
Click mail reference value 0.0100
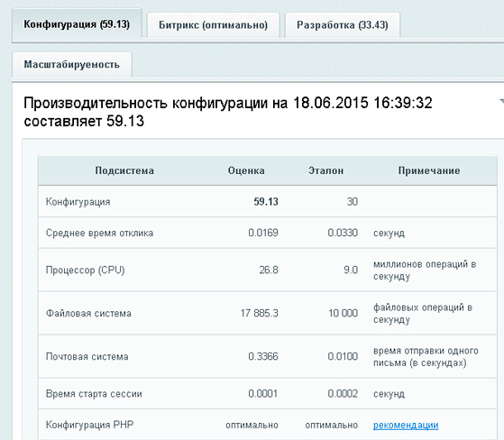[x=343, y=356]
